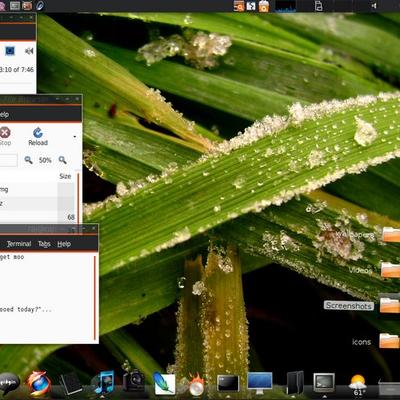Click the presentation launcher icon in top panel
This screenshot has height=400, width=400.
(27, 5)
